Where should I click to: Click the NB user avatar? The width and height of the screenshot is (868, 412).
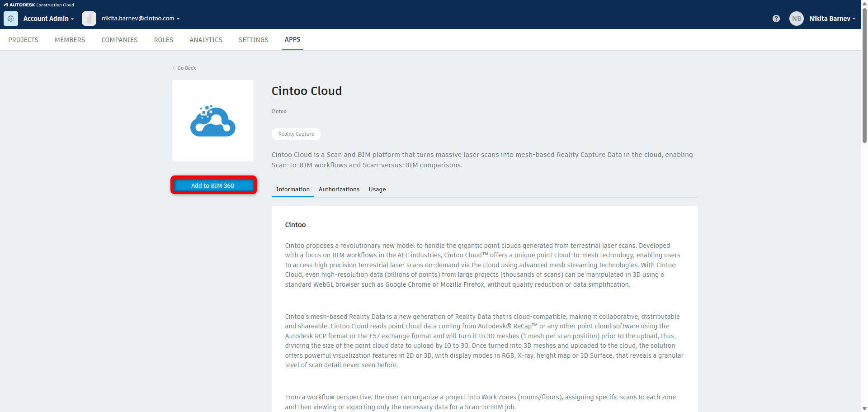tap(797, 19)
